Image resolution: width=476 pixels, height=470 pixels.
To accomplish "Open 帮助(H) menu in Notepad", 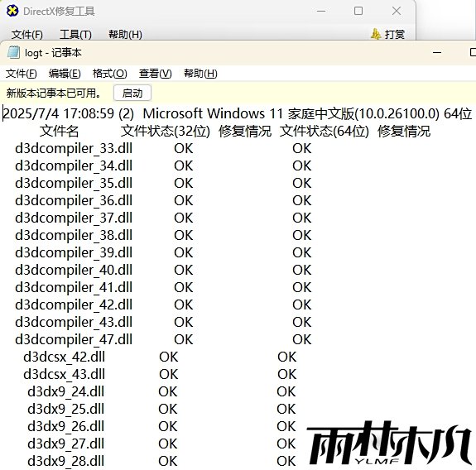I will 200,74.
